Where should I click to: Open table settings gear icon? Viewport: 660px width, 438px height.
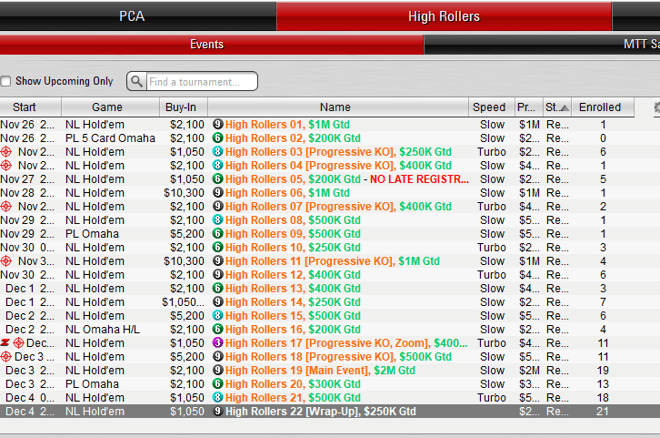coord(657,108)
